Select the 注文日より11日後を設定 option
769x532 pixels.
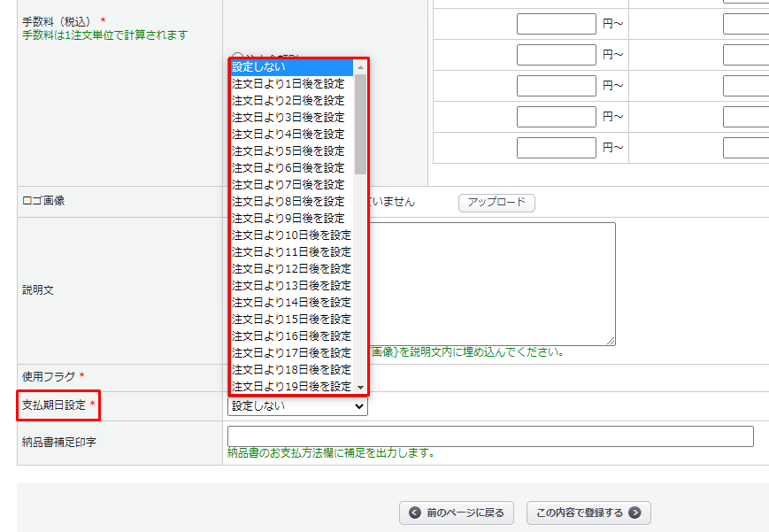(291, 251)
